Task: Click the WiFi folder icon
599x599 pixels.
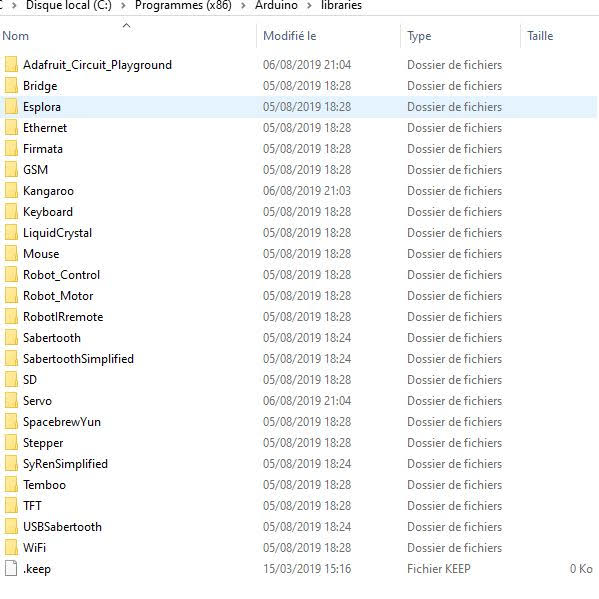Action: 11,547
